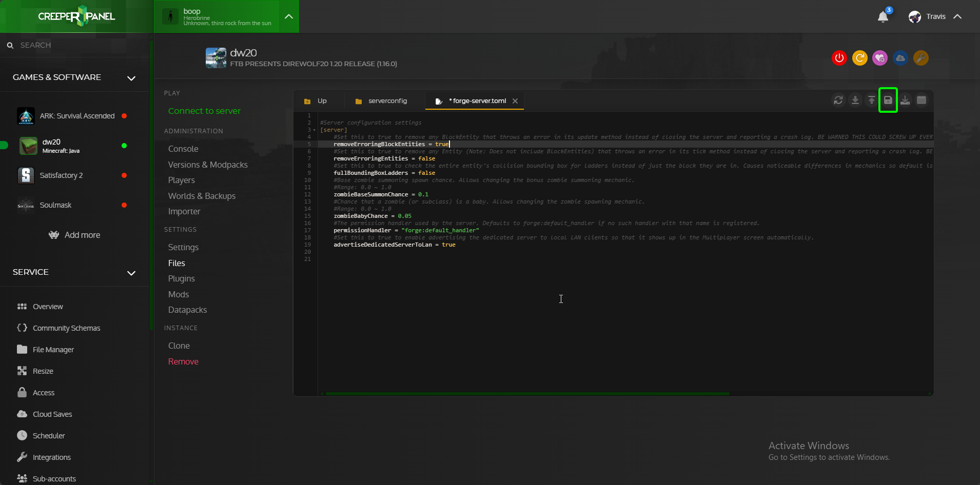Go Up one folder in file browser
Screen dimensions: 980x485
point(315,101)
